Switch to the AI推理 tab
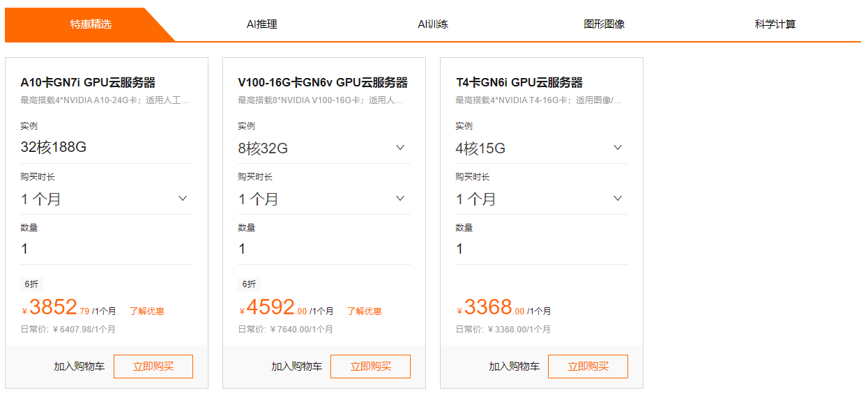This screenshot has width=868, height=393. click(262, 24)
